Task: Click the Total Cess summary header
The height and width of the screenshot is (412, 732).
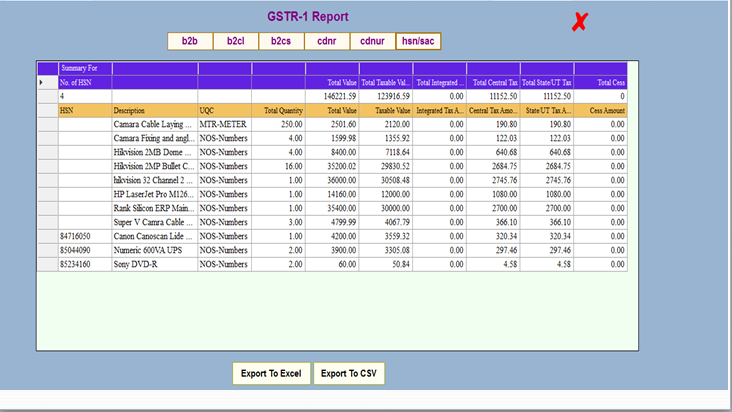Action: point(600,83)
